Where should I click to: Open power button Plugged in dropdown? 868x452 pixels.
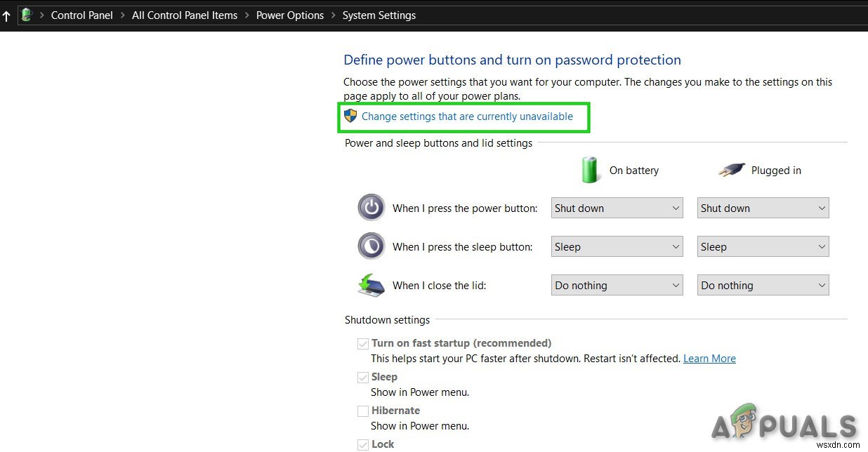pyautogui.click(x=763, y=208)
